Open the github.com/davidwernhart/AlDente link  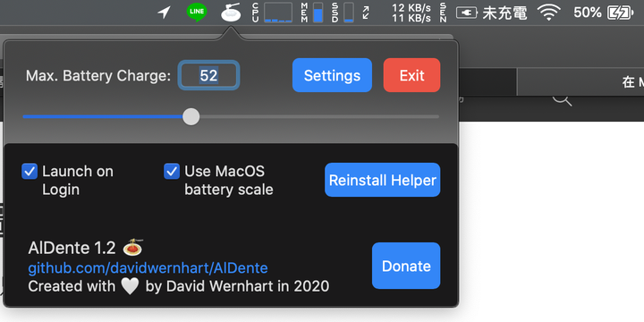(x=148, y=267)
